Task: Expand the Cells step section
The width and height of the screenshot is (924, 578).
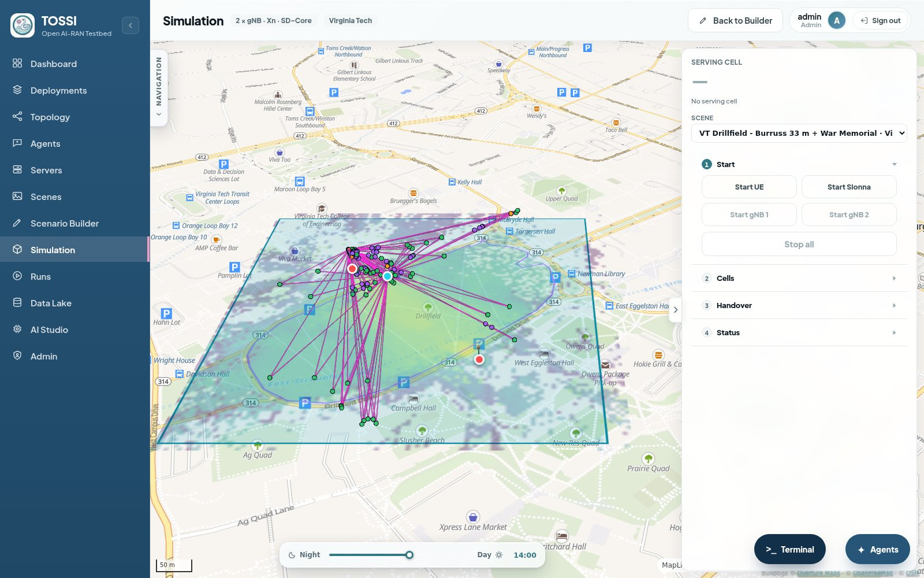Action: (x=799, y=278)
